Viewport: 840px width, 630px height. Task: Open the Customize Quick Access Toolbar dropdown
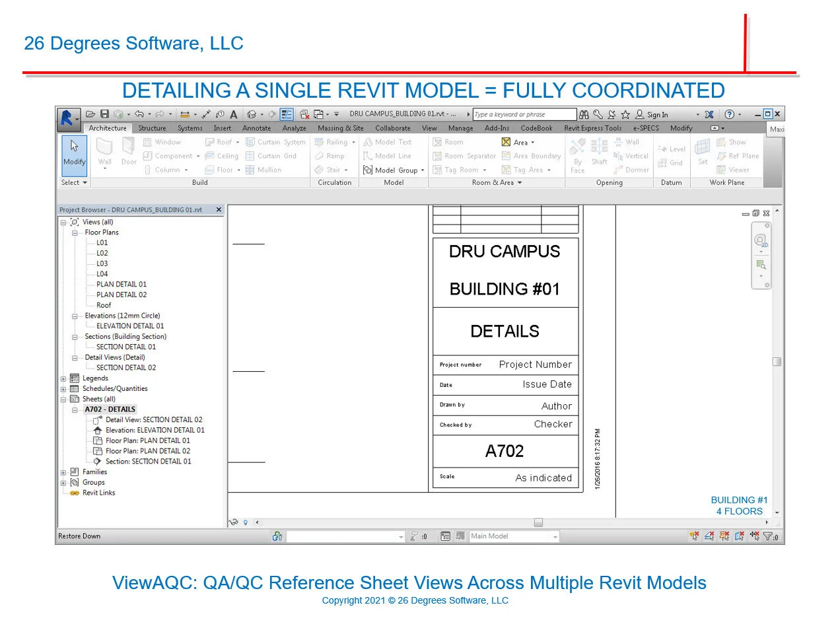[x=336, y=114]
